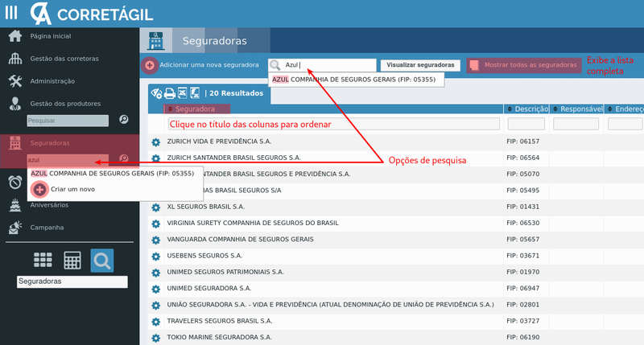Toggle the hamburger menu in top bar
The height and width of the screenshot is (345, 644).
coord(11,13)
